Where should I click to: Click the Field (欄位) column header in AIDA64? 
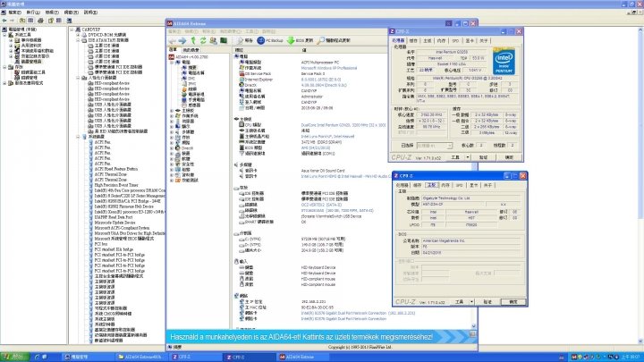(x=267, y=50)
